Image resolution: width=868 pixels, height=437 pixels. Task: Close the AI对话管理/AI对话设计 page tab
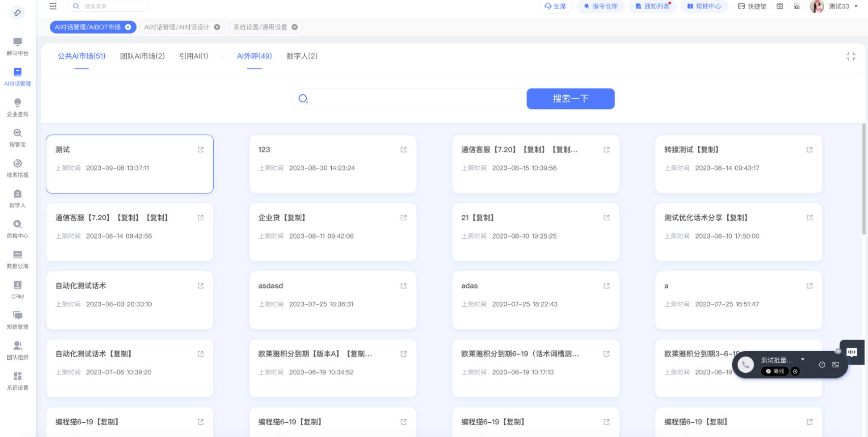[217, 27]
